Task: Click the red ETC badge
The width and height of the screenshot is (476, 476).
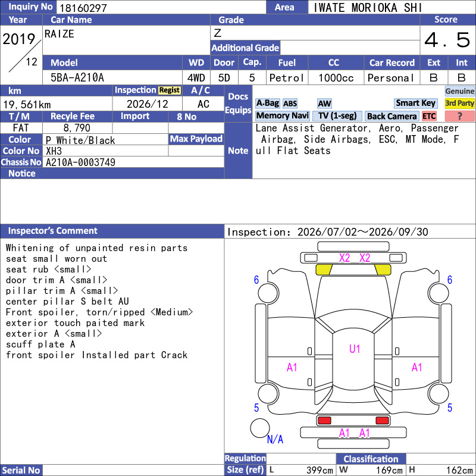Action: (x=429, y=116)
